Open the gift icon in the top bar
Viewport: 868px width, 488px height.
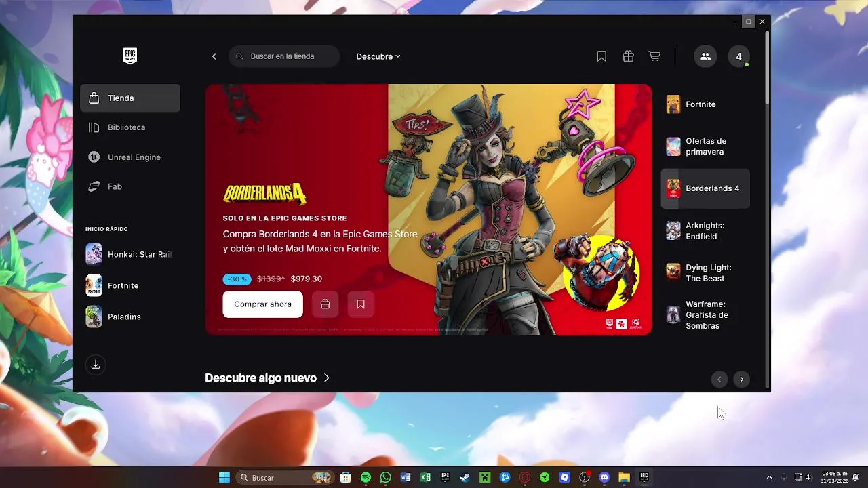coord(628,56)
